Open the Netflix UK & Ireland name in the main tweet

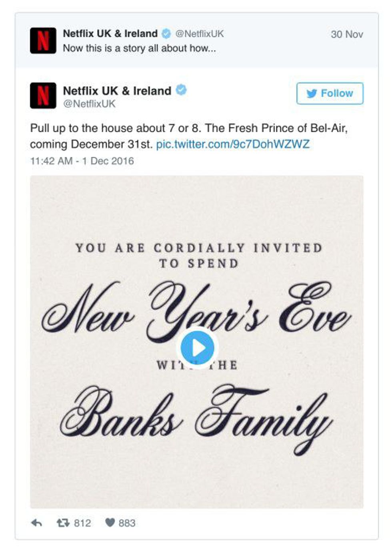click(117, 91)
